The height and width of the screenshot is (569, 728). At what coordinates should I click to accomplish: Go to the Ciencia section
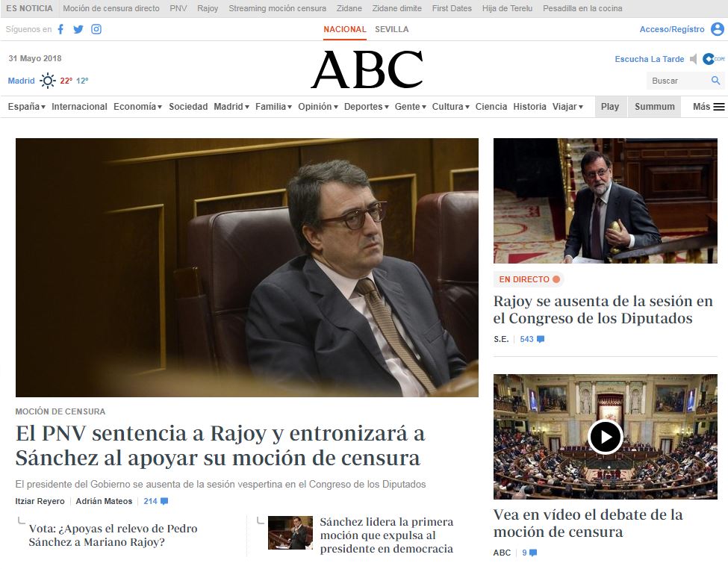491,107
